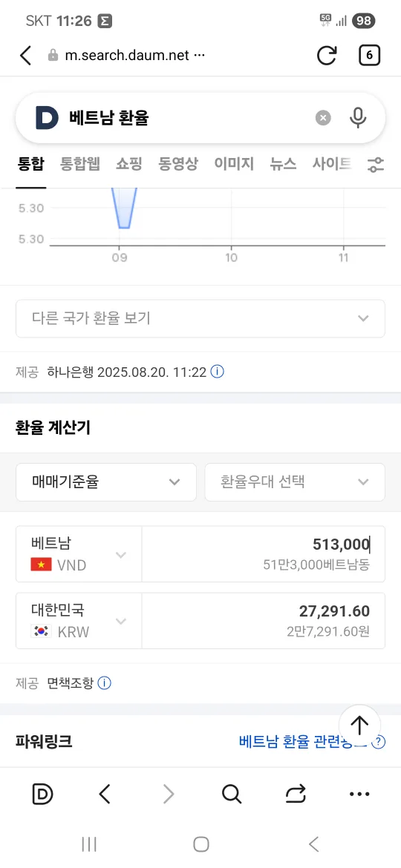Open the three-dot more menu
The width and height of the screenshot is (401, 868).
[x=359, y=795]
